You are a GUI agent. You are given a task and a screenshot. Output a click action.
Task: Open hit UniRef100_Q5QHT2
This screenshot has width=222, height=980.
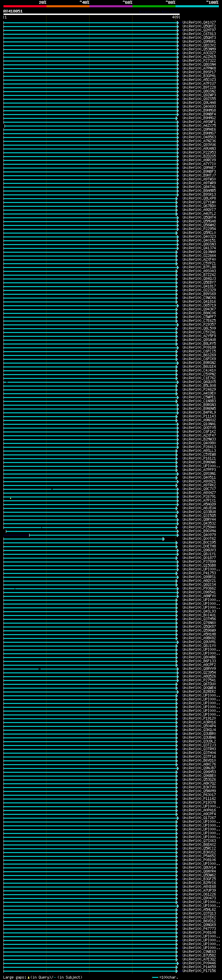(x=199, y=26)
